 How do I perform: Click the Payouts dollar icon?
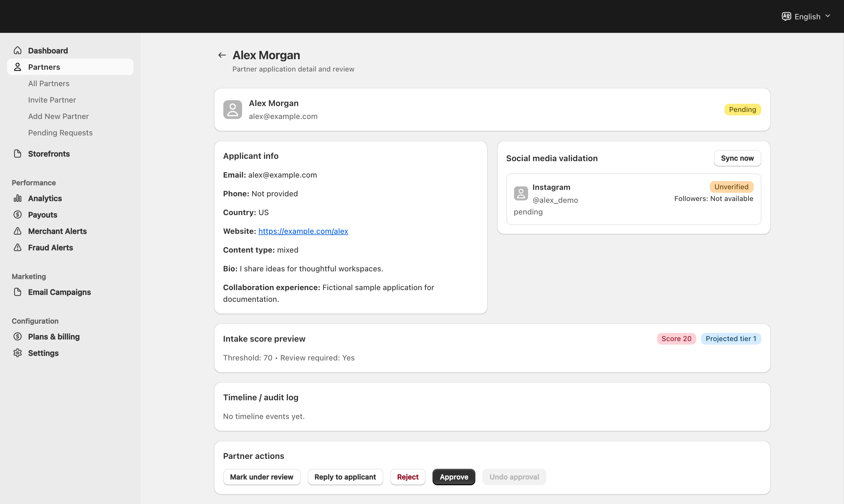(x=18, y=215)
